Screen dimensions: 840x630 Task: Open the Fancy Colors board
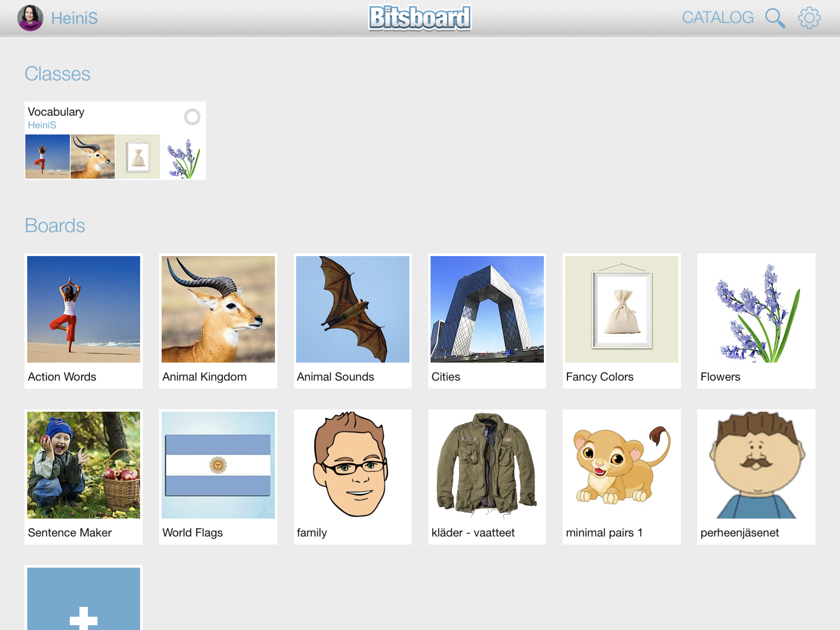pyautogui.click(x=621, y=321)
